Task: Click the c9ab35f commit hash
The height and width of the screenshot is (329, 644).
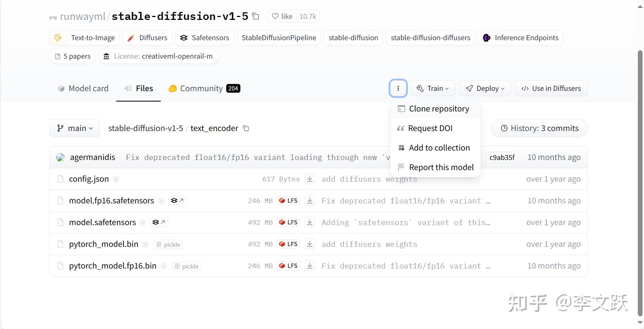Action: click(x=501, y=157)
